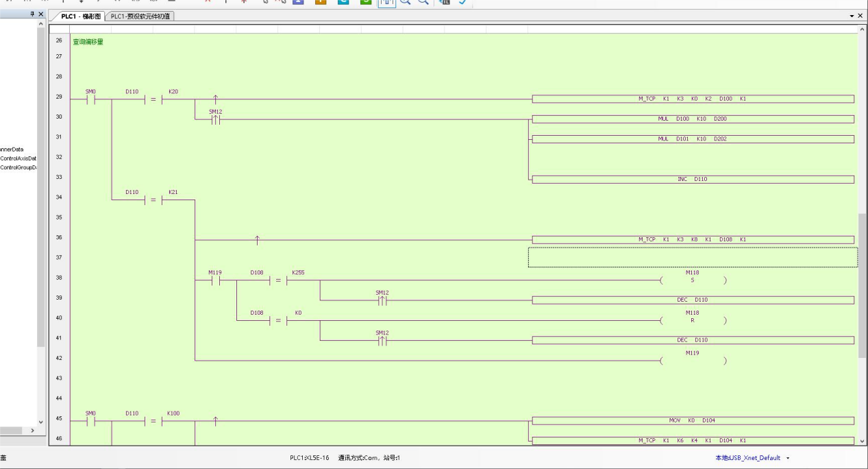This screenshot has width=868, height=469.
Task: Click the blue square toolbar icon
Action: (299, 2)
